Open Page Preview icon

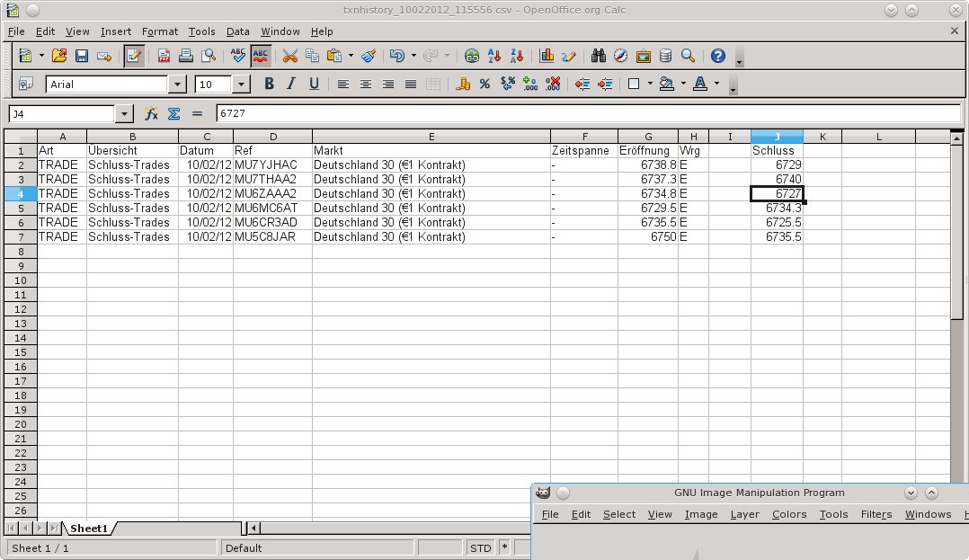pos(209,56)
